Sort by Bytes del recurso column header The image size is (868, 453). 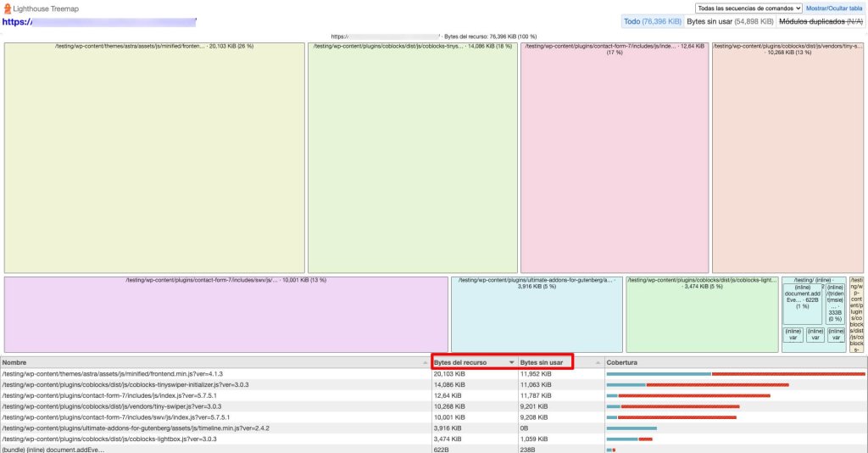pyautogui.click(x=475, y=363)
